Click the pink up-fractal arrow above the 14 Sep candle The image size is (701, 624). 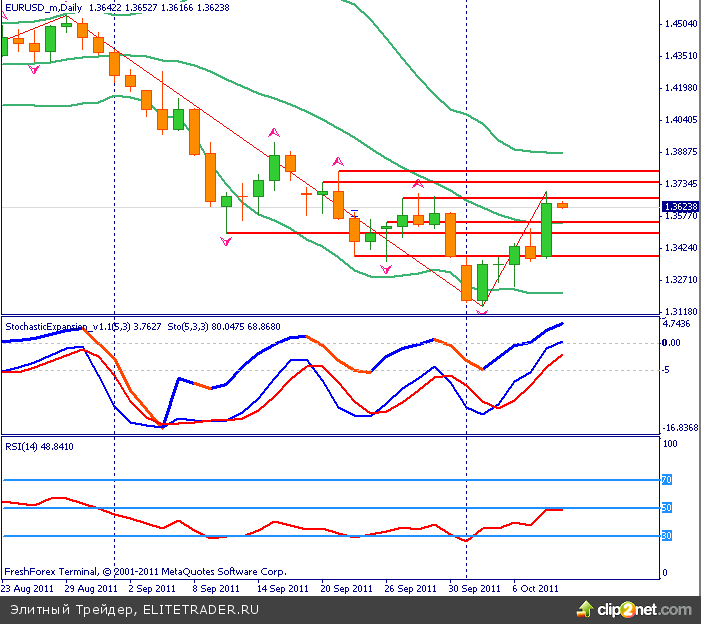point(272,132)
